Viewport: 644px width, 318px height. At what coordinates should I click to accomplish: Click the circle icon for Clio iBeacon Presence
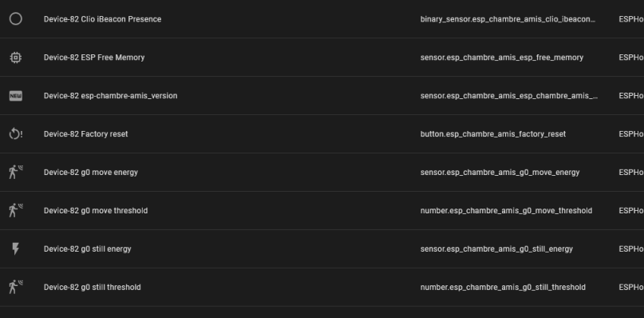(16, 19)
